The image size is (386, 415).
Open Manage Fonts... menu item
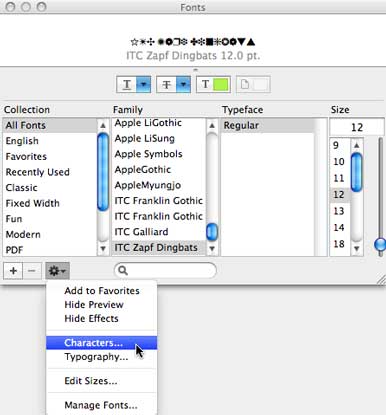pyautogui.click(x=102, y=405)
